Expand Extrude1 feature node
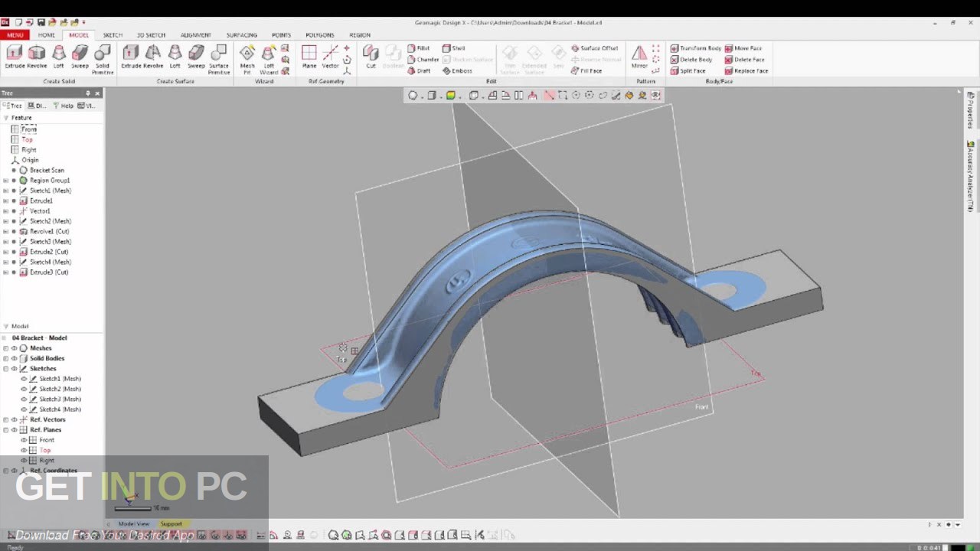 point(5,201)
